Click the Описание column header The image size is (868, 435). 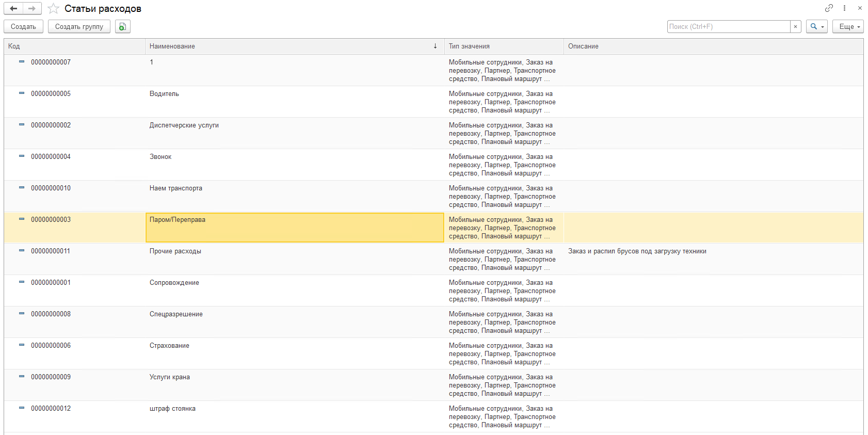click(x=712, y=46)
